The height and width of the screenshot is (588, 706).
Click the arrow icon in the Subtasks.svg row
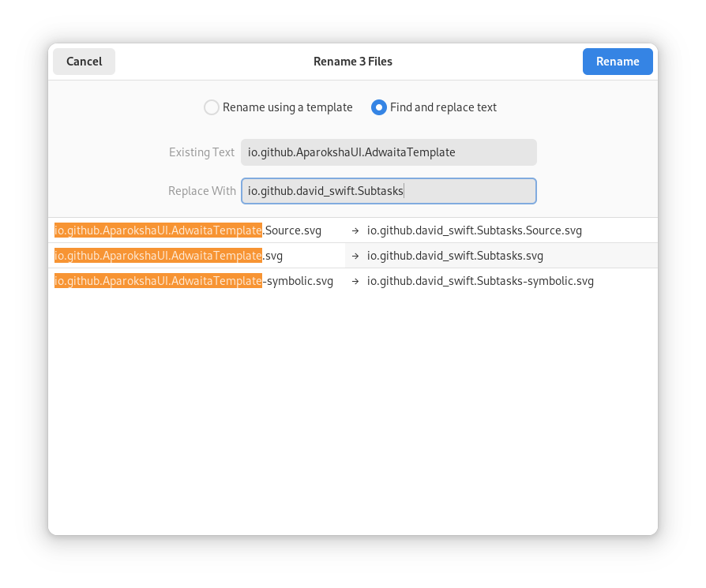355,256
